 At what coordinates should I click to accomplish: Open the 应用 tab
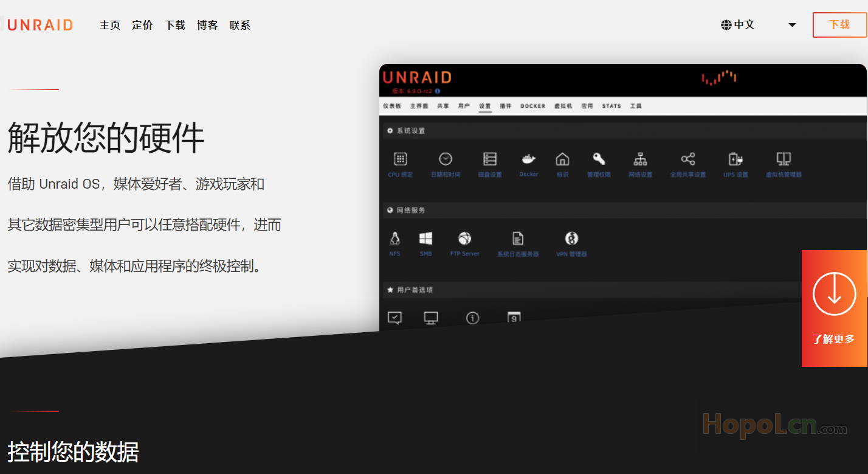587,106
